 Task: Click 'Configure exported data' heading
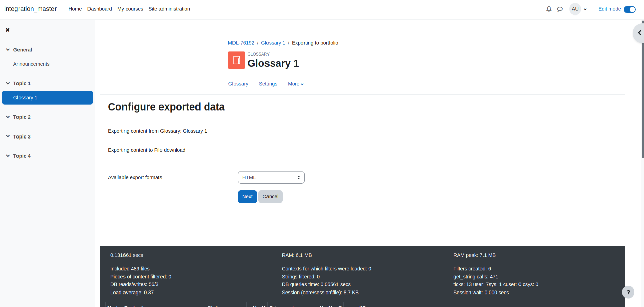tap(166, 107)
